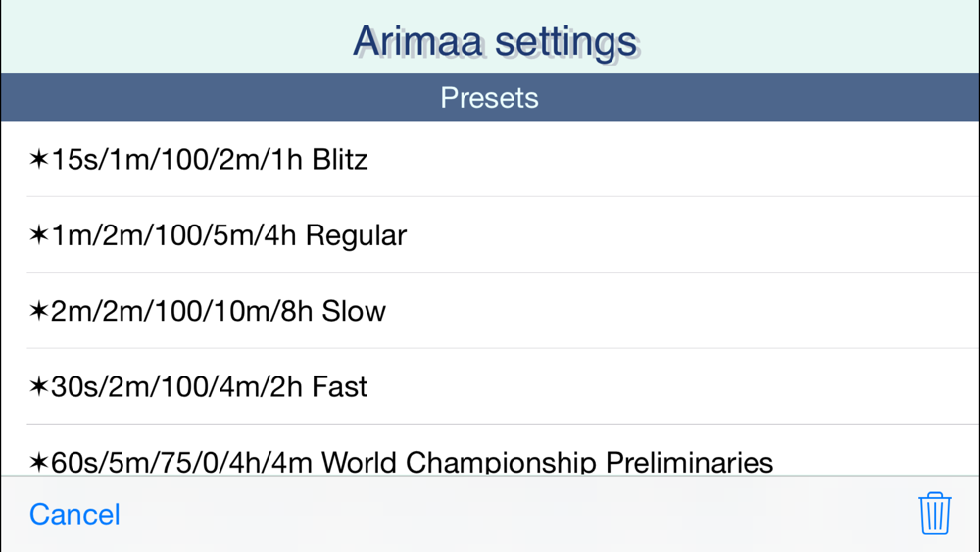Tap the World Championship Preliminaries label
This screenshot has height=552, width=980.
pyautogui.click(x=547, y=463)
